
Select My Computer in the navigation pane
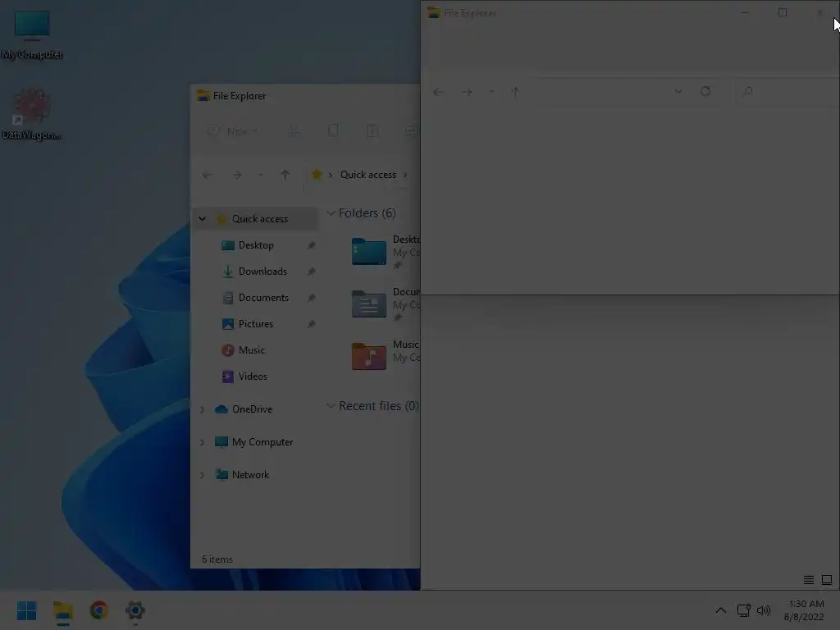click(262, 442)
